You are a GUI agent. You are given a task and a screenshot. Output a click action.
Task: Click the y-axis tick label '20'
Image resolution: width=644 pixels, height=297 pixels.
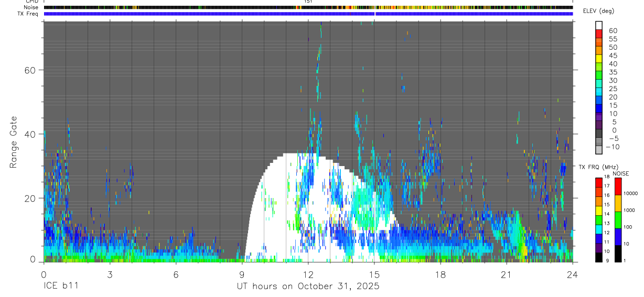(31, 198)
